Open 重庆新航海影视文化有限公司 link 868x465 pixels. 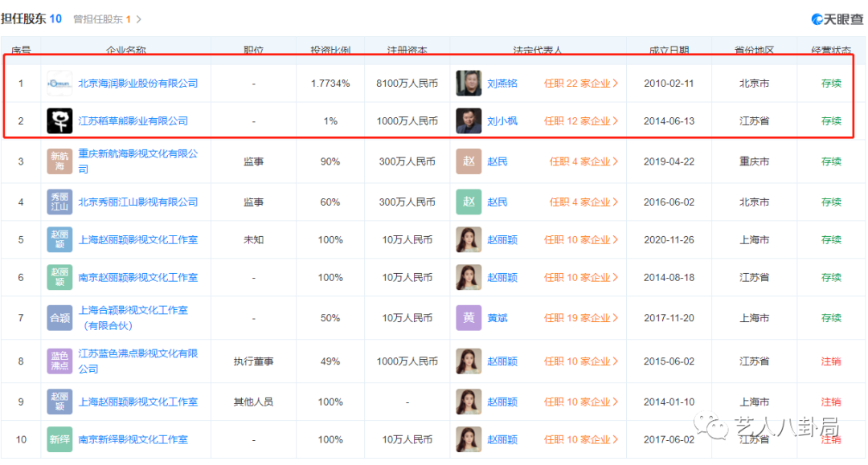(138, 161)
